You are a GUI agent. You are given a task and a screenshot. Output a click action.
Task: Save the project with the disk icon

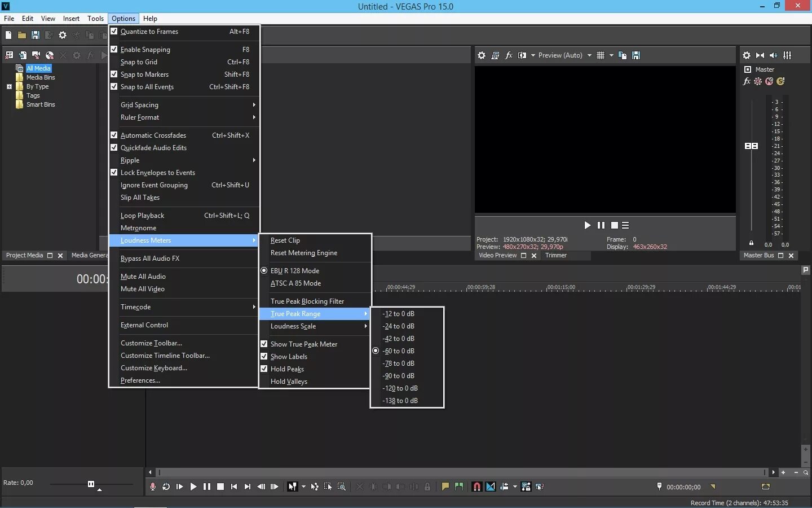pos(36,36)
